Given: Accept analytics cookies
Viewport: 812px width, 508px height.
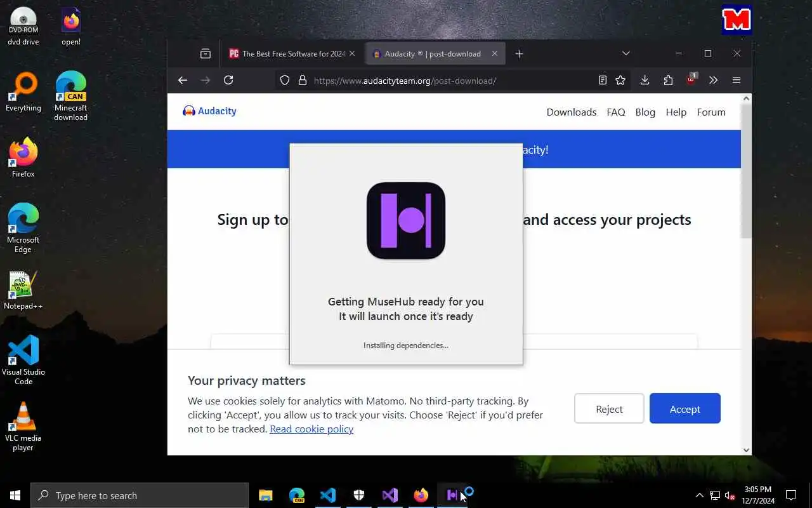Looking at the screenshot, I should click(x=685, y=408).
